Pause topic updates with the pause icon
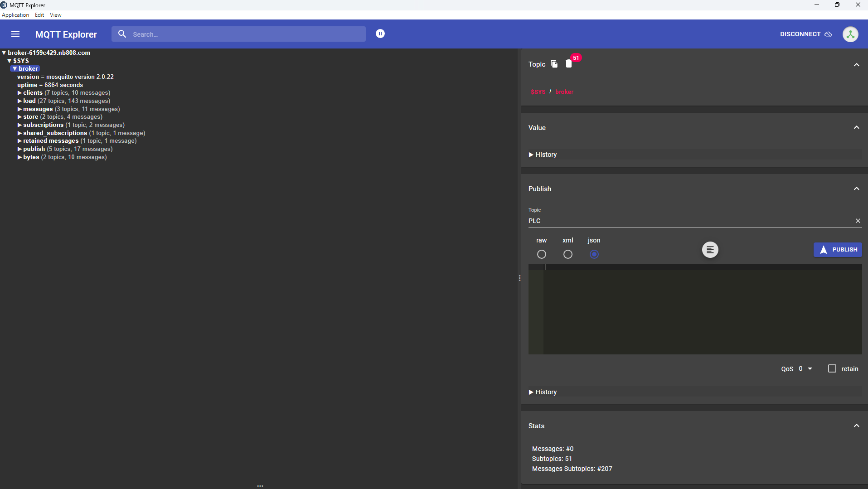 click(x=380, y=34)
